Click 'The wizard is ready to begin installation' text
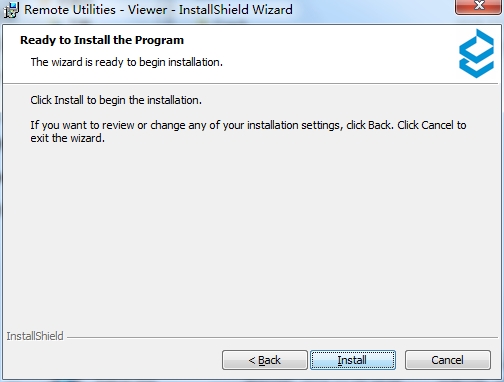The image size is (504, 382). 127,62
